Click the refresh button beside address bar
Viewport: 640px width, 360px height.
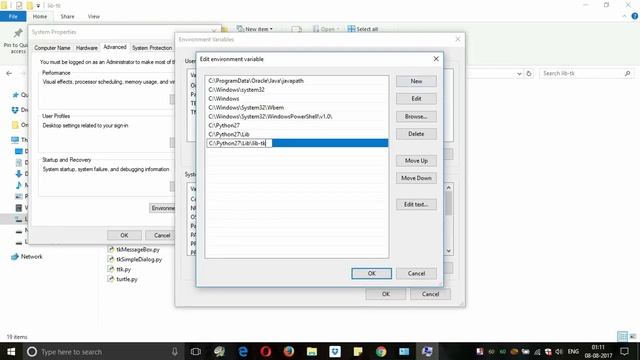(x=529, y=73)
